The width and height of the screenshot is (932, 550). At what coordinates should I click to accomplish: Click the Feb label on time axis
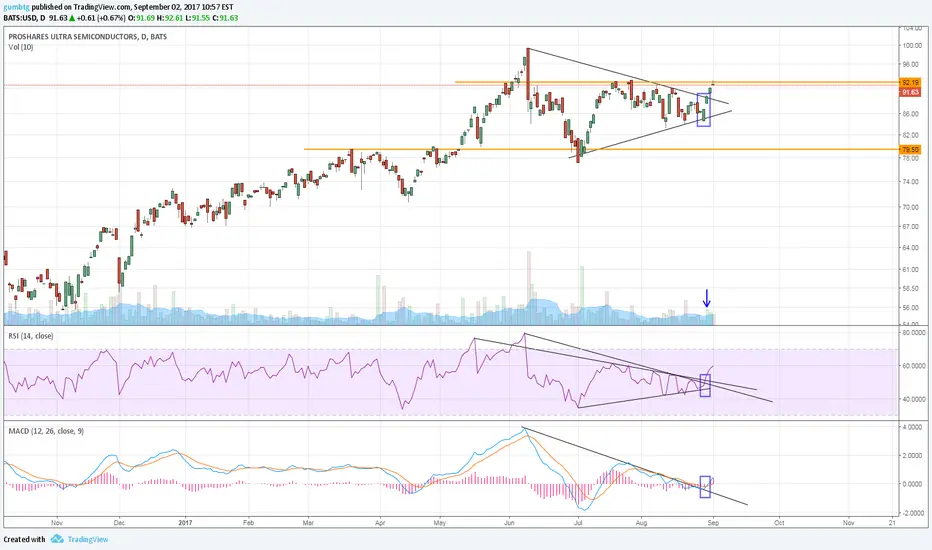click(248, 523)
